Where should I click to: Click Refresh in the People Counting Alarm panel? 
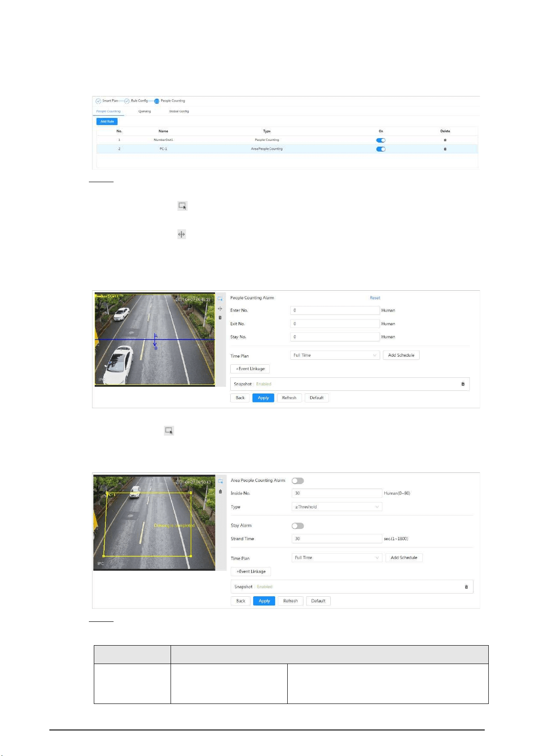coord(289,398)
